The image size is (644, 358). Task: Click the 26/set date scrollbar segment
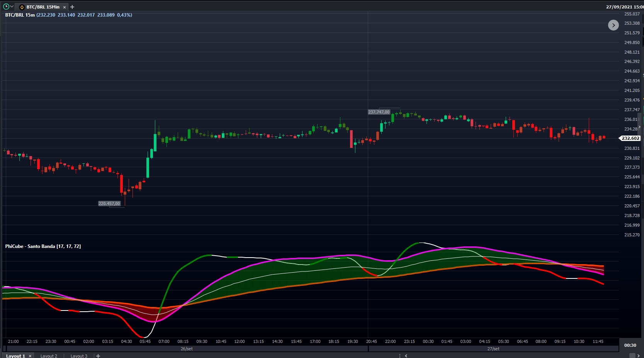187,349
